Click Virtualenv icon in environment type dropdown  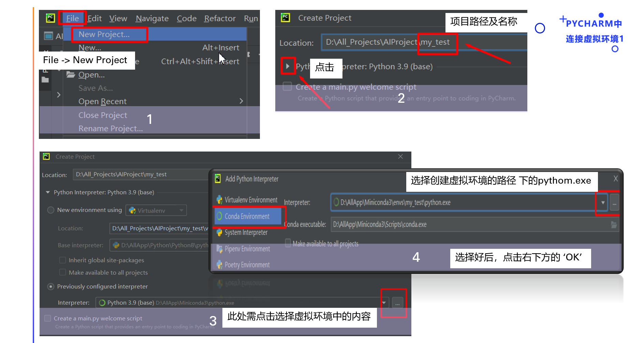[132, 211]
